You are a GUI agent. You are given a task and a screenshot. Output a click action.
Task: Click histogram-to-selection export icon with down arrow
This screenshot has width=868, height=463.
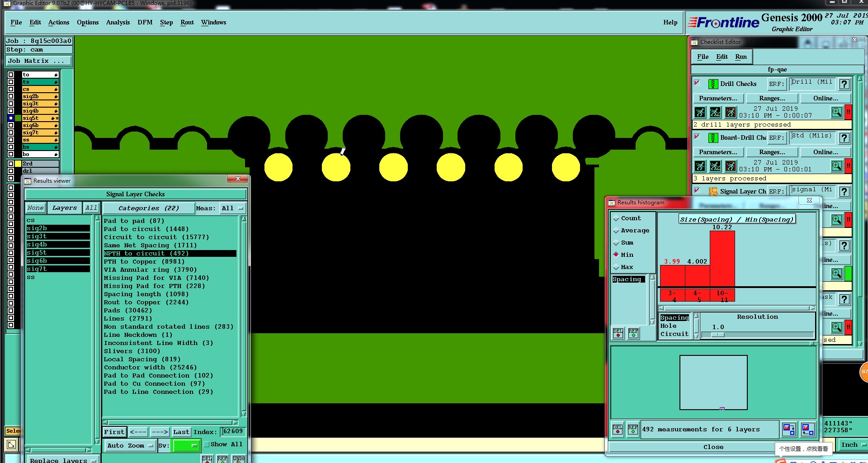(x=789, y=429)
